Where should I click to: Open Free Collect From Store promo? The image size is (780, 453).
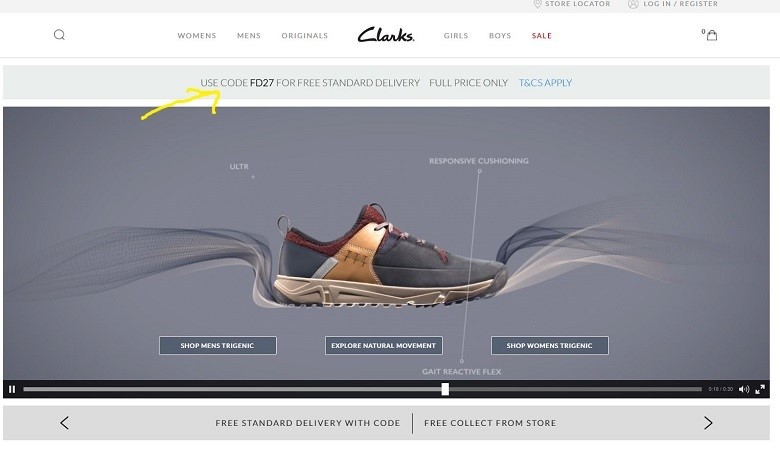(490, 423)
